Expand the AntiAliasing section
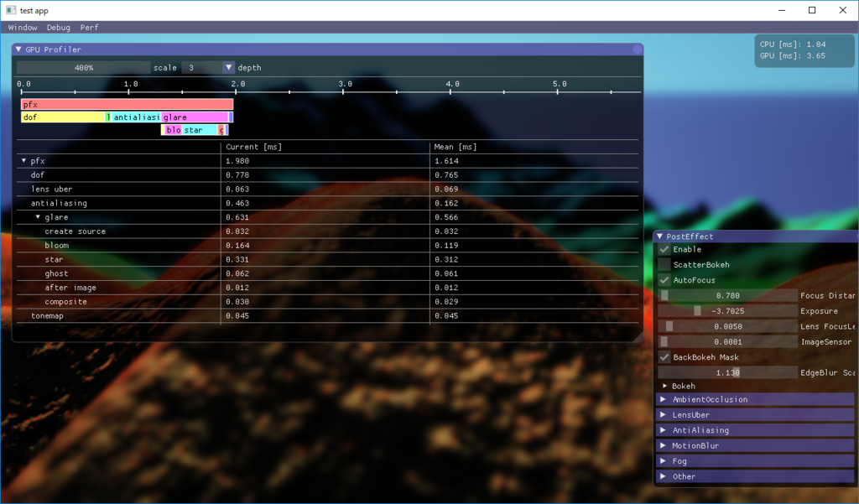This screenshot has height=504, width=859. click(756, 430)
